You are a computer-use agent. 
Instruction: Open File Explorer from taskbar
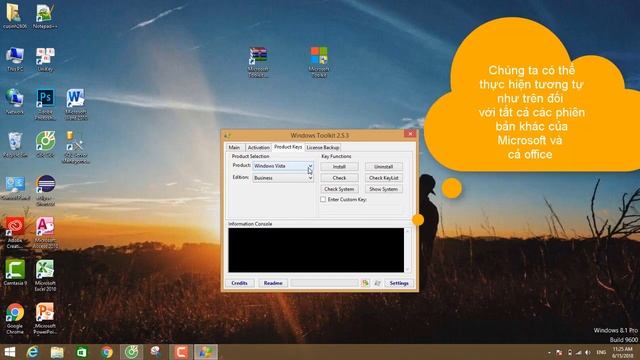57,352
